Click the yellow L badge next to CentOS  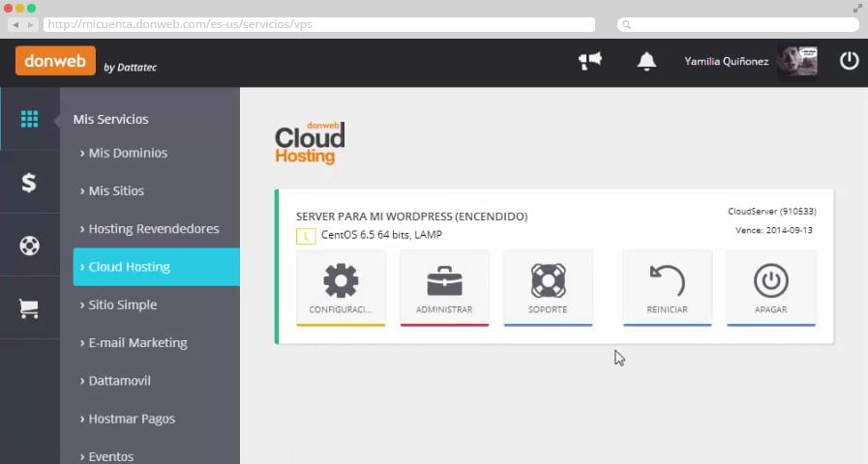point(306,236)
